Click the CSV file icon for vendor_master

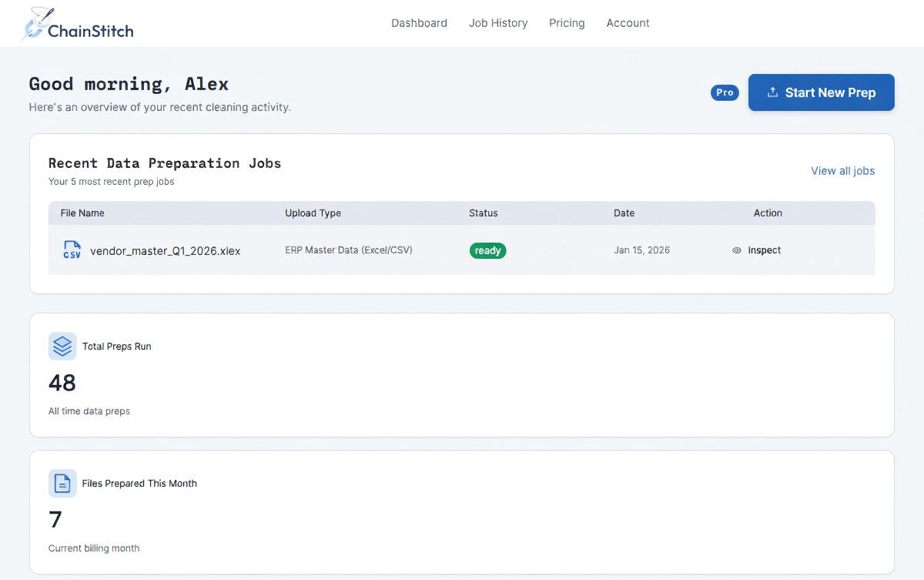click(72, 250)
